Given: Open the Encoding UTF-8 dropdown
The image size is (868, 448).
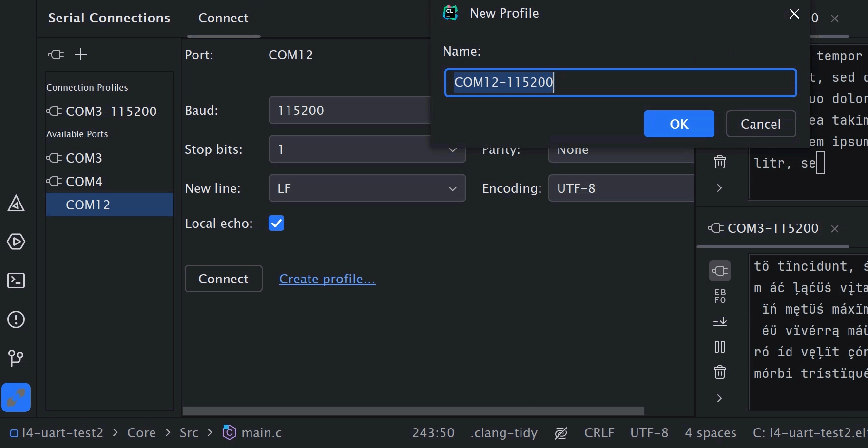Looking at the screenshot, I should click(621, 188).
